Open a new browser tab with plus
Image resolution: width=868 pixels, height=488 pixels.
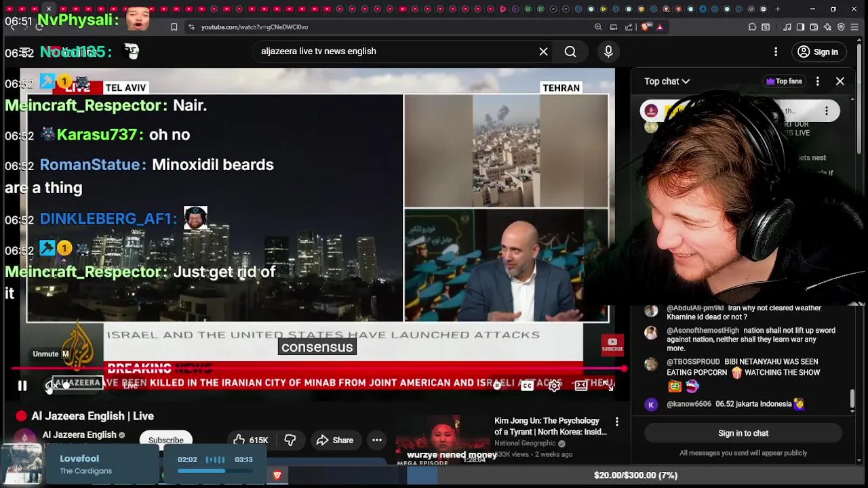pos(777,9)
